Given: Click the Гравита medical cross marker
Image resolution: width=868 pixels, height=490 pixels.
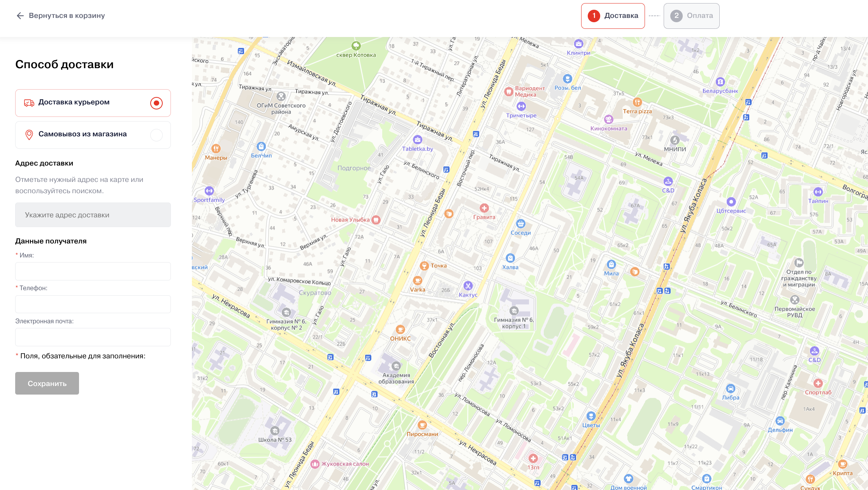Looking at the screenshot, I should tap(484, 208).
